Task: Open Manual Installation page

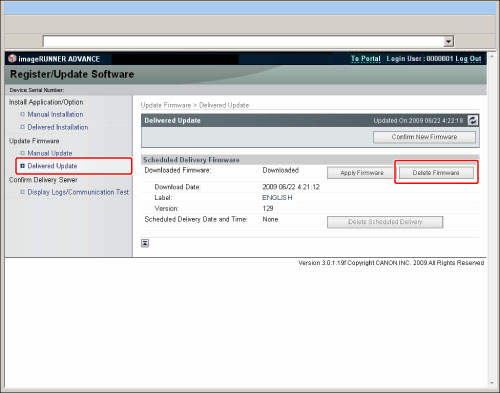Action: [55, 114]
